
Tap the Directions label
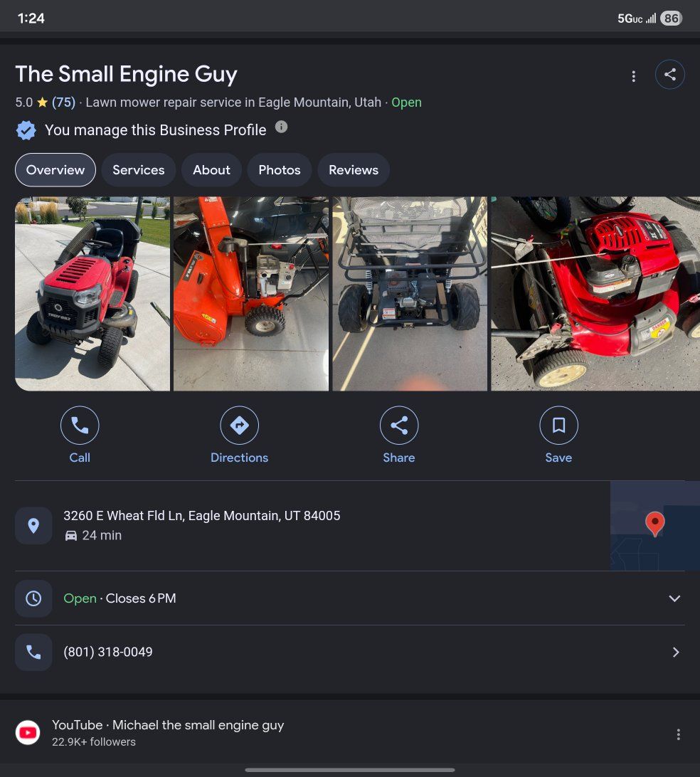click(239, 458)
